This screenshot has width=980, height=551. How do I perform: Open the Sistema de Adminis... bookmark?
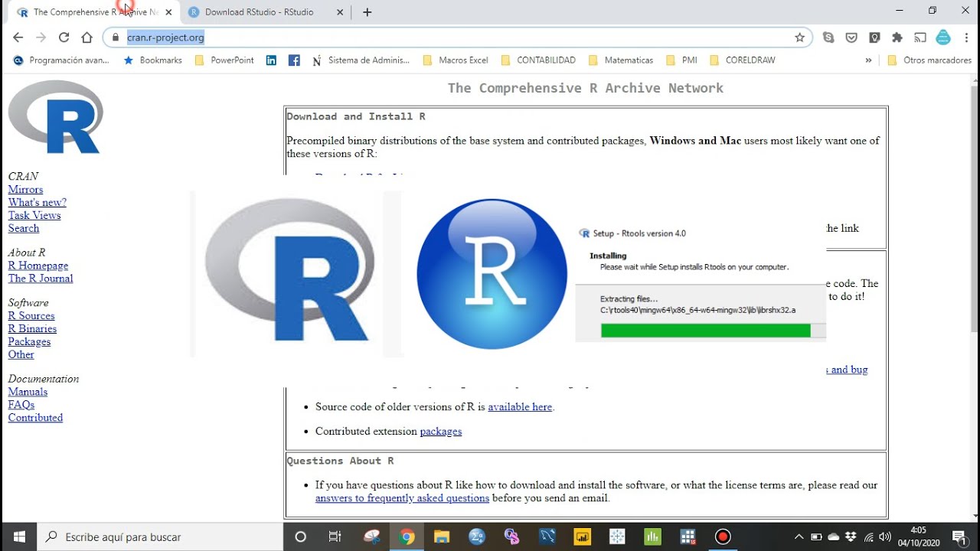[x=361, y=60]
